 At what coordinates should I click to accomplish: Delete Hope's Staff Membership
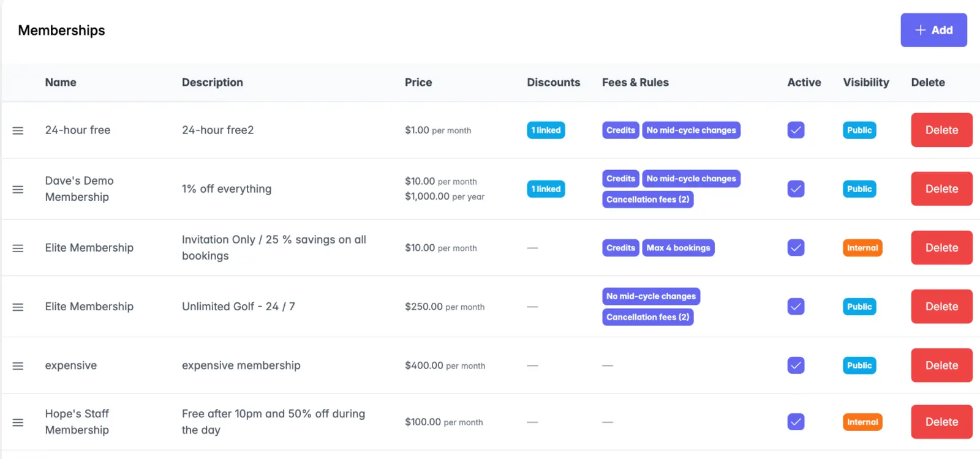[941, 422]
